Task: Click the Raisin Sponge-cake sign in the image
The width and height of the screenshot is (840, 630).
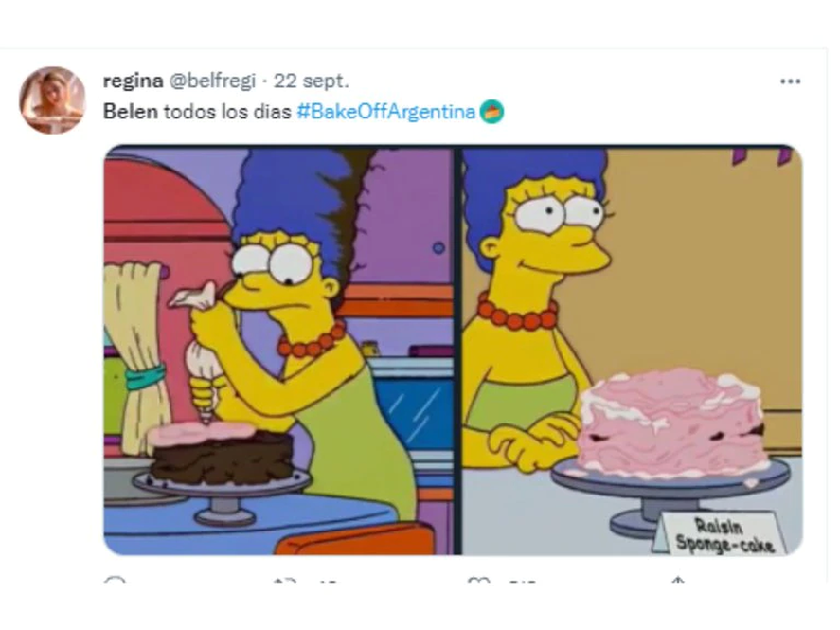Action: point(721,533)
